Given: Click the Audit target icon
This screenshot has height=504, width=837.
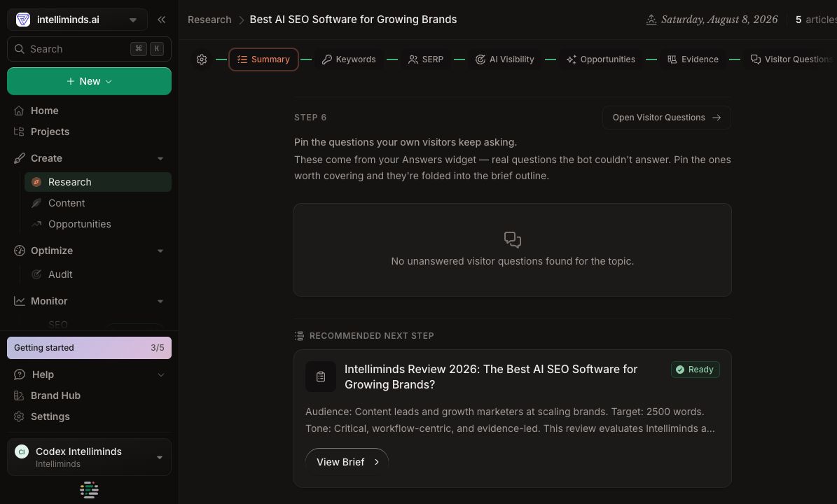Looking at the screenshot, I should (x=36, y=274).
